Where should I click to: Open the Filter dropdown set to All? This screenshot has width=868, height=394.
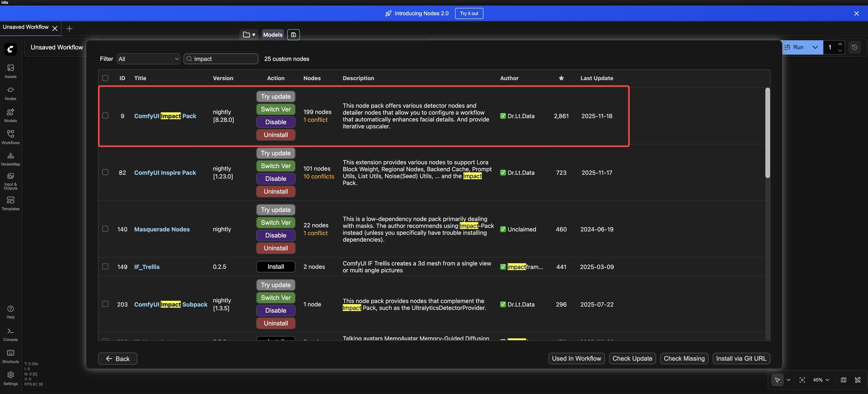click(x=148, y=59)
